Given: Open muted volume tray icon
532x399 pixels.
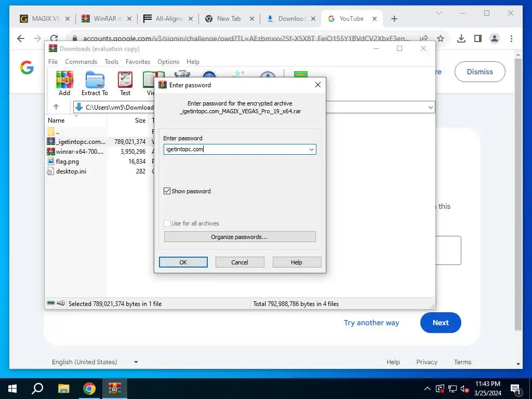Looking at the screenshot, I should pos(465,389).
